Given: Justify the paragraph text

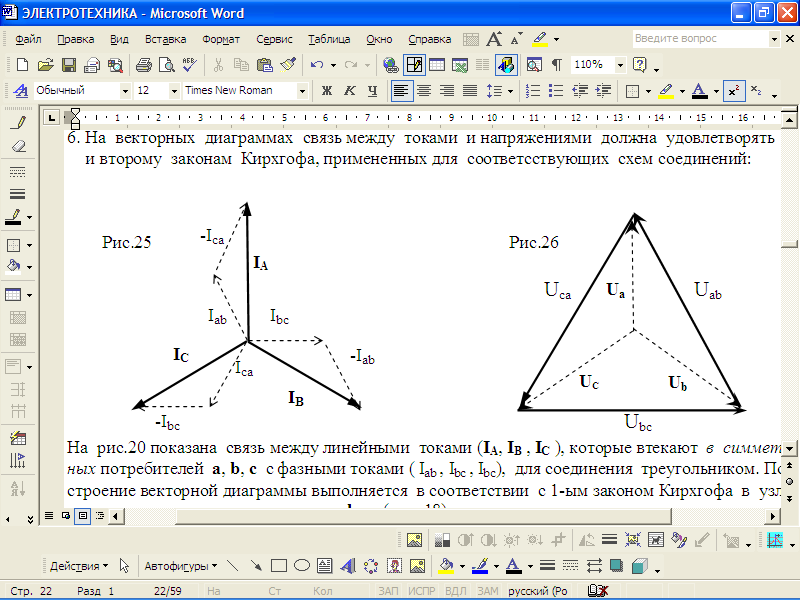Looking at the screenshot, I should click(470, 91).
